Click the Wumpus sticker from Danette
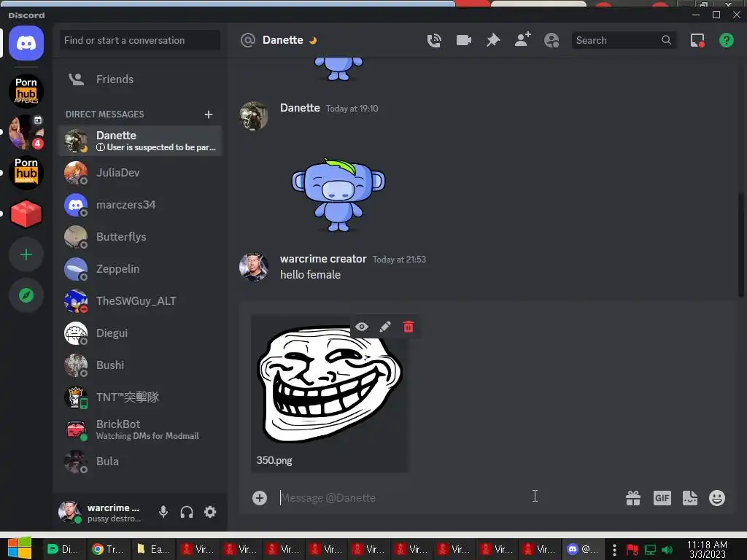 pyautogui.click(x=338, y=195)
